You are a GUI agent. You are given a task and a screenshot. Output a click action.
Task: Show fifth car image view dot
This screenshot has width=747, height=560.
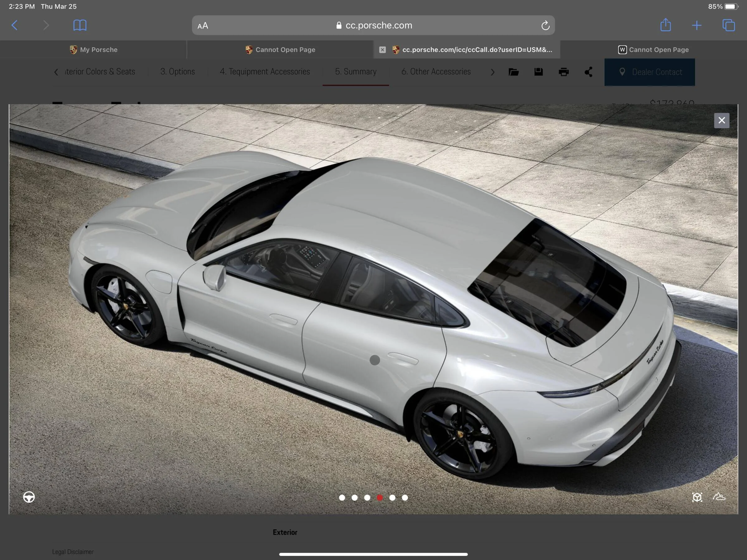click(392, 497)
